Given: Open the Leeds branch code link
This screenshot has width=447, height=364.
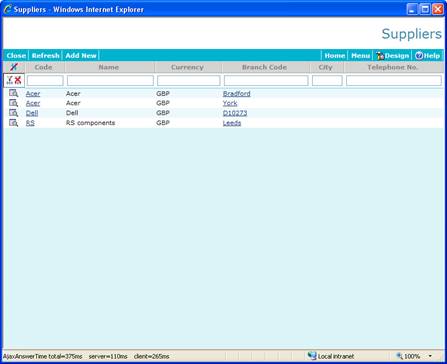Looking at the screenshot, I should [232, 123].
